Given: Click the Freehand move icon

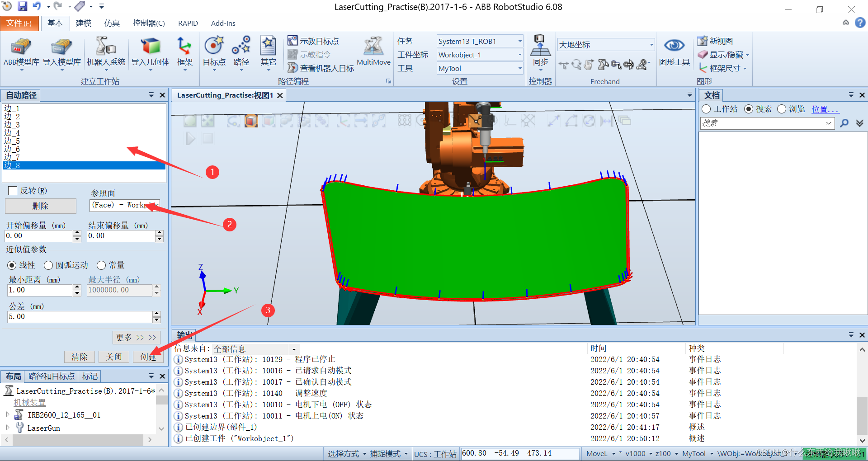Looking at the screenshot, I should [563, 65].
